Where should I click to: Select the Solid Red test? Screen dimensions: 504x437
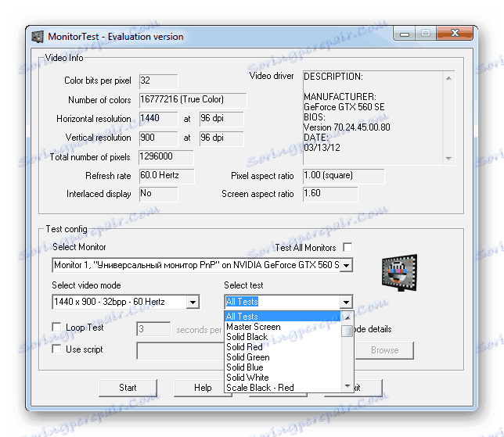[283, 347]
